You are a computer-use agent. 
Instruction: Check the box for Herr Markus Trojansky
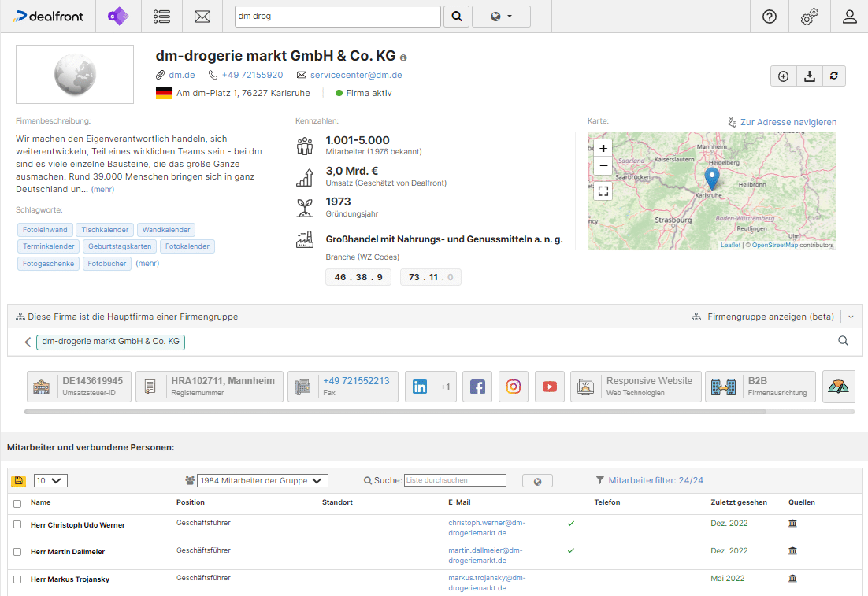[x=17, y=579]
